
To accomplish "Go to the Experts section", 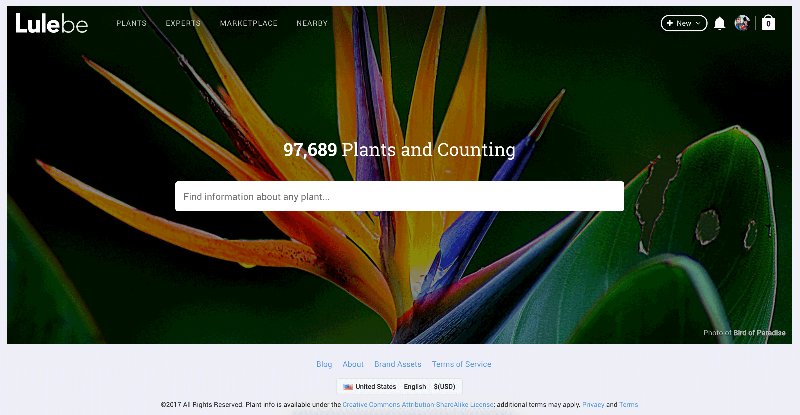I will 183,23.
